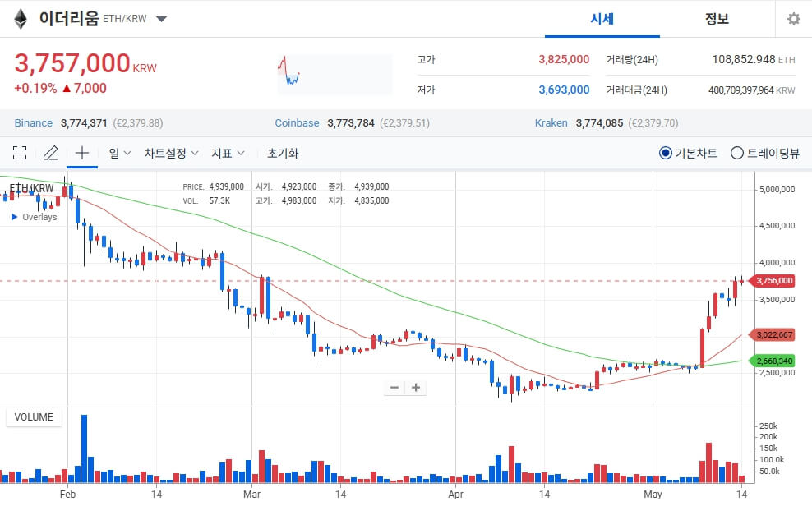
Task: Select the 시세 tab
Action: (602, 19)
